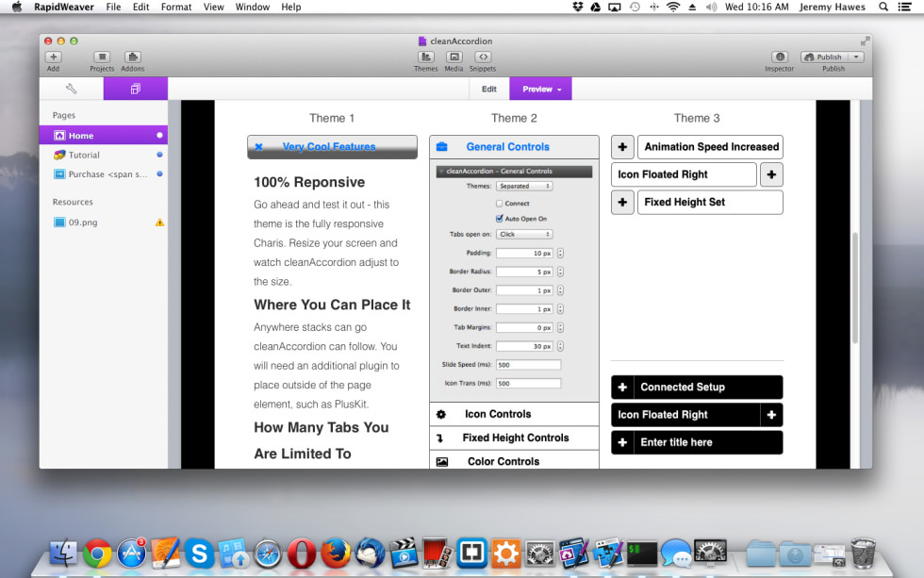Select the Purchase page in sidebar

click(x=103, y=174)
